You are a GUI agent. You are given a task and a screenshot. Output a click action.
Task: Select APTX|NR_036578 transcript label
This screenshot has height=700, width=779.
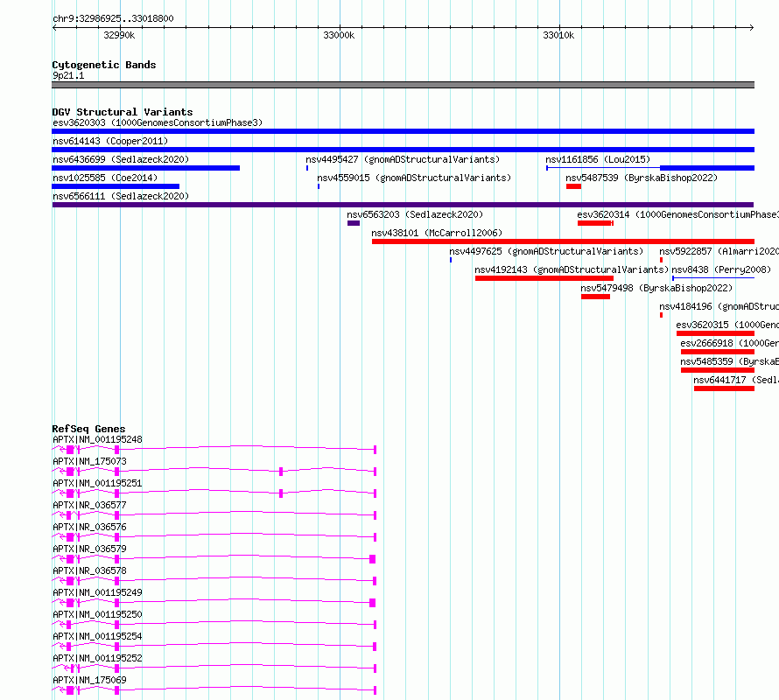[89, 570]
